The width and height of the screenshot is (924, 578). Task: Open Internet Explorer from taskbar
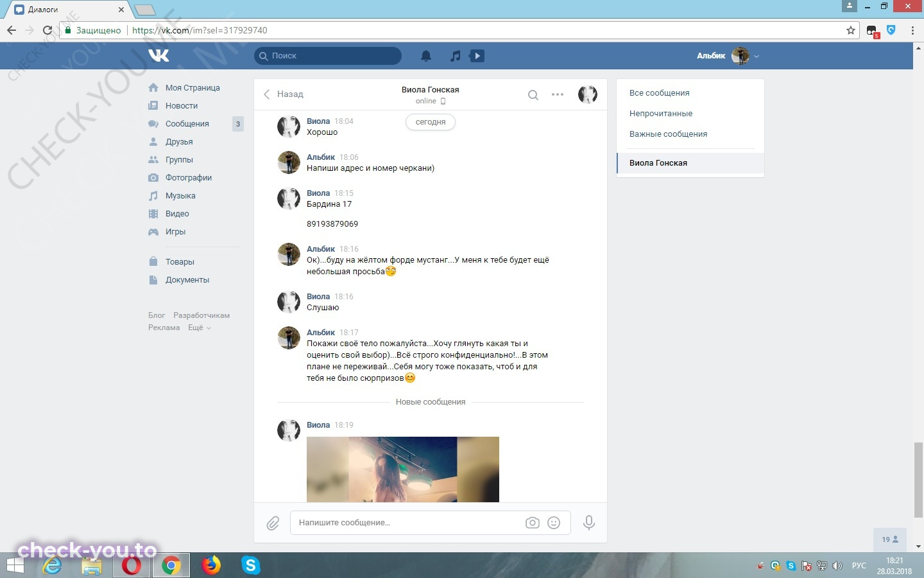[52, 565]
